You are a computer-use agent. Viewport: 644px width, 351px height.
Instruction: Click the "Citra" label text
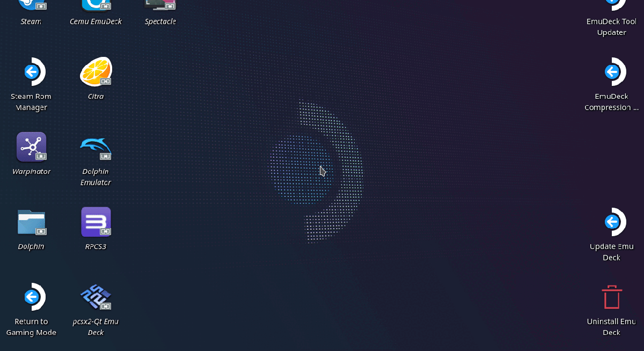(96, 97)
